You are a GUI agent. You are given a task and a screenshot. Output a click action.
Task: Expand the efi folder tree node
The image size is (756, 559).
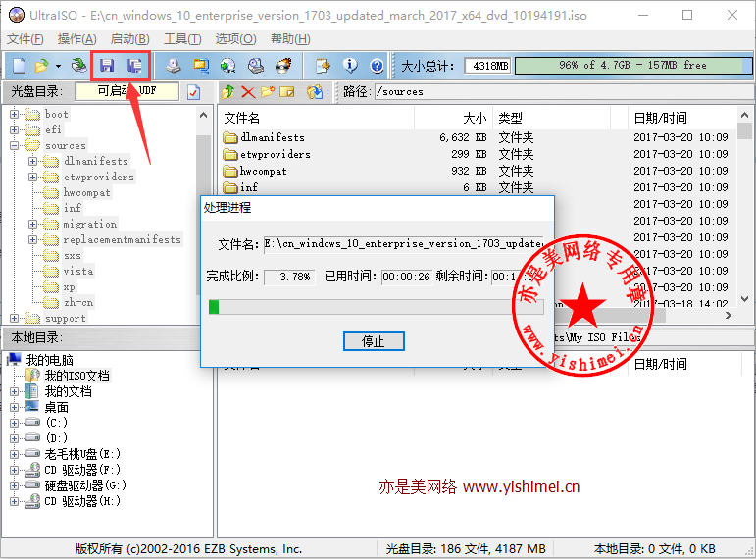14,129
